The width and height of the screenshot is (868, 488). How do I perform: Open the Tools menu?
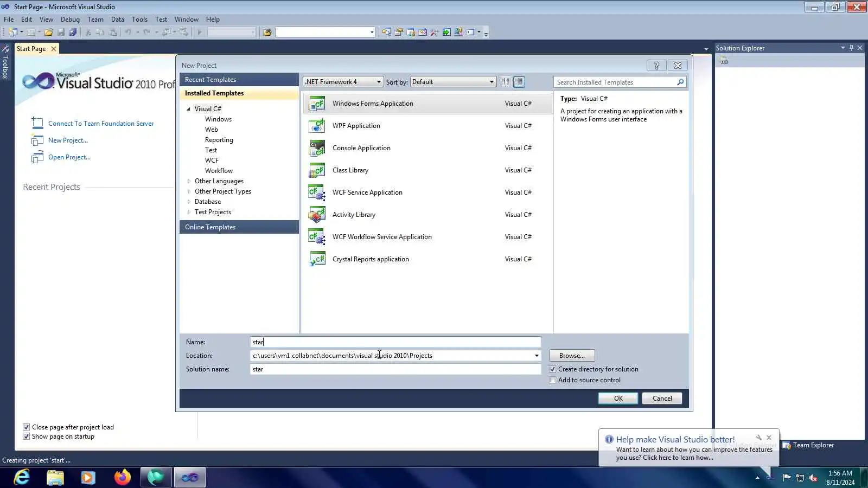tap(139, 20)
